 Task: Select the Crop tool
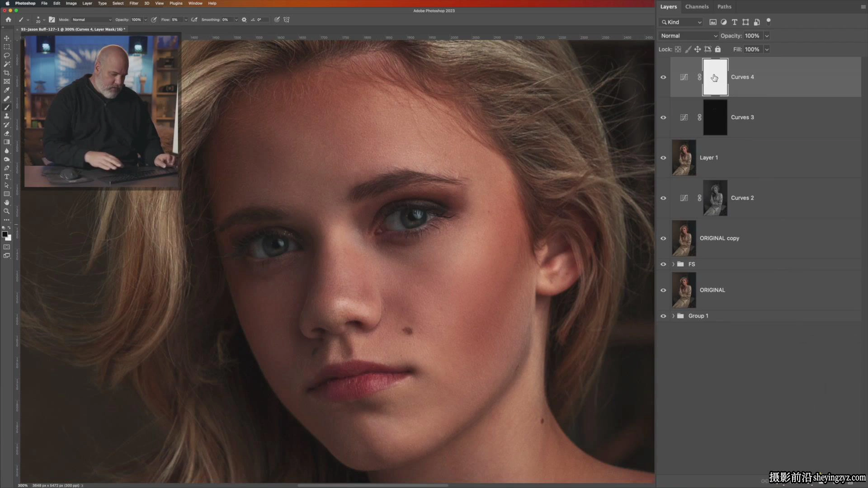point(7,73)
